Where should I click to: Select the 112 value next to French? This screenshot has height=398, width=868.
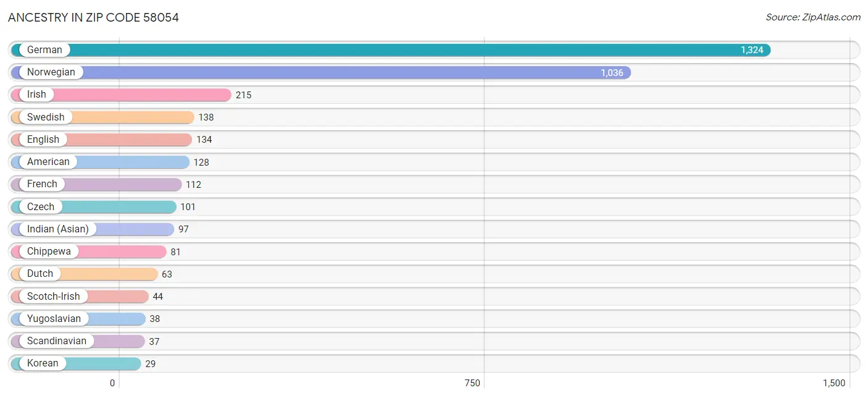pyautogui.click(x=194, y=185)
